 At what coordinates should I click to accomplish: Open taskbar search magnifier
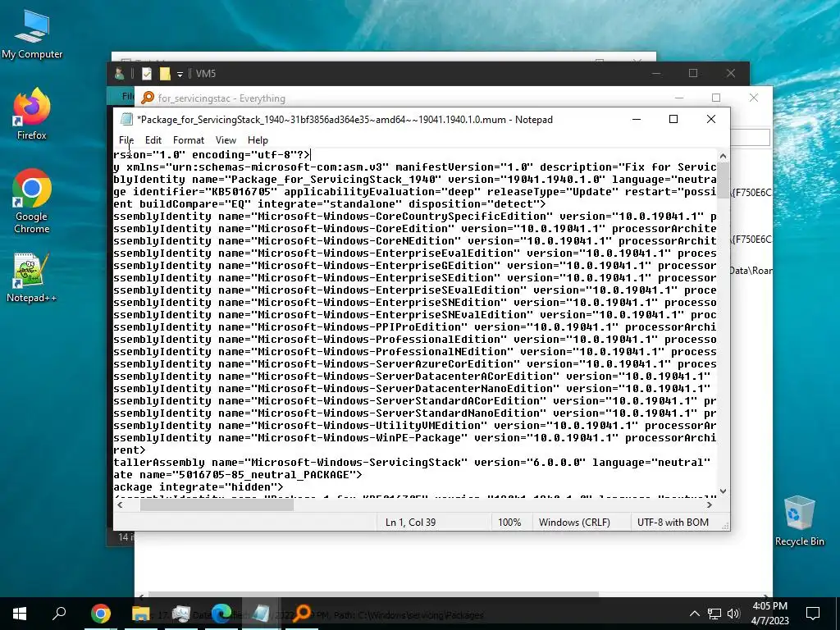(59, 614)
